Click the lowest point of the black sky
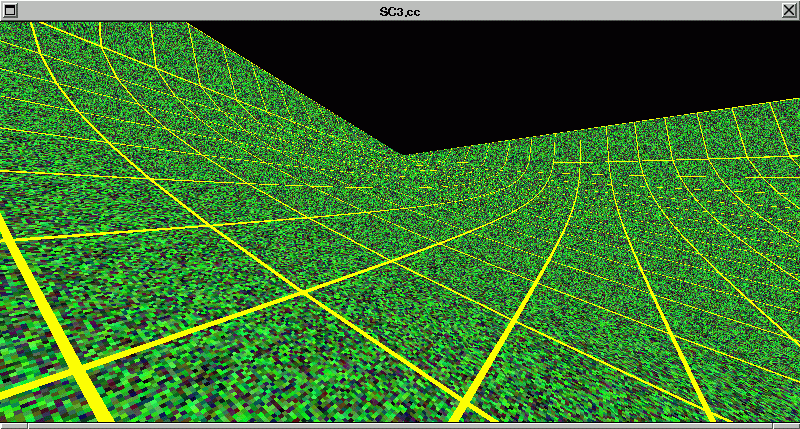The width and height of the screenshot is (800, 429). pos(404,152)
